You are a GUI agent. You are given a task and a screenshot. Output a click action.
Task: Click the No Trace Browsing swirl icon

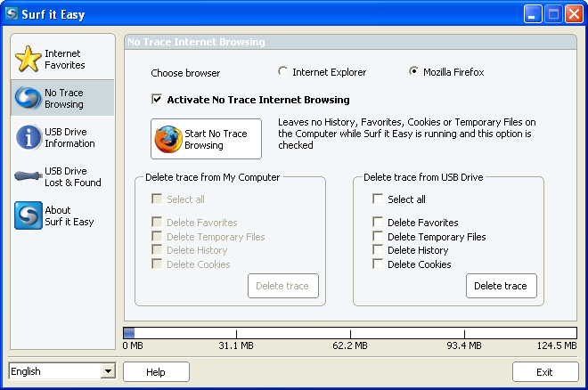(28, 98)
